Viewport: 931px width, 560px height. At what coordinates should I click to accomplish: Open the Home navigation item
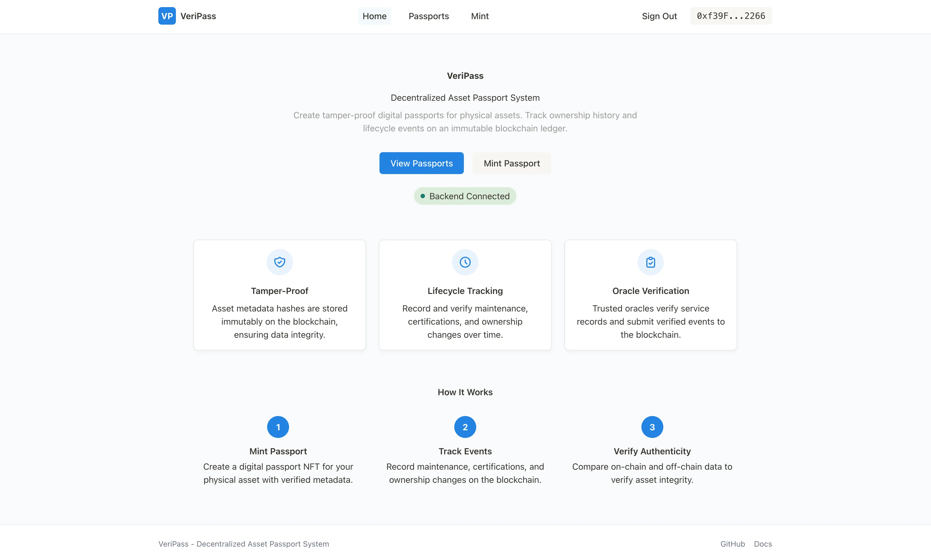pyautogui.click(x=374, y=16)
